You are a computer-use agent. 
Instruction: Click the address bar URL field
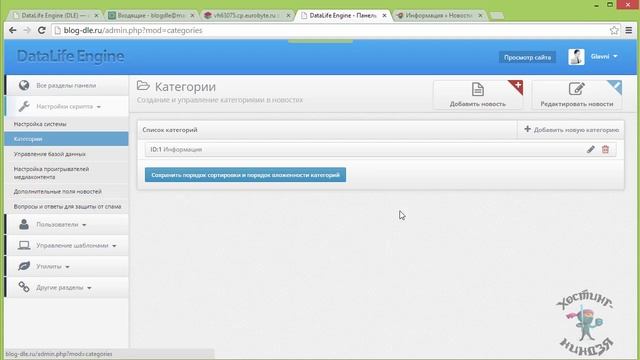click(331, 30)
